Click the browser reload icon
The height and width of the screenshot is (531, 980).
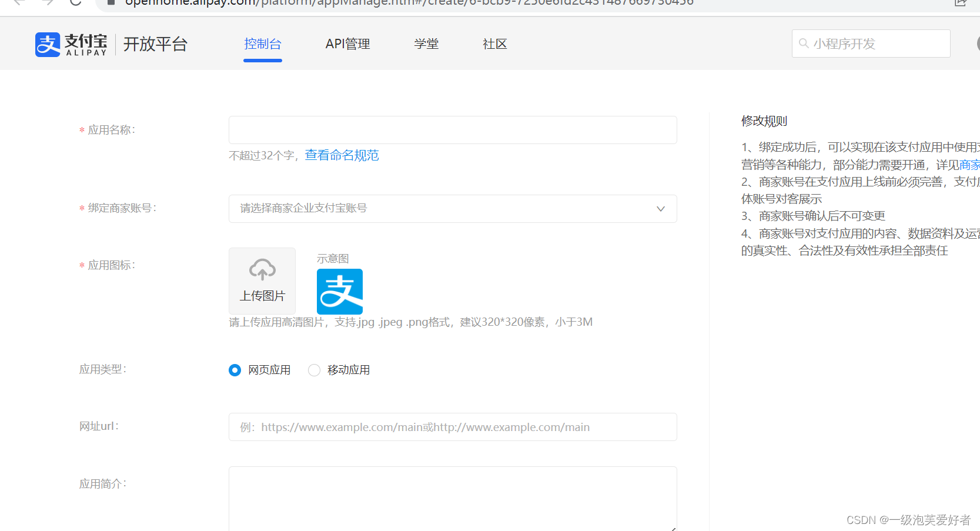(75, 3)
